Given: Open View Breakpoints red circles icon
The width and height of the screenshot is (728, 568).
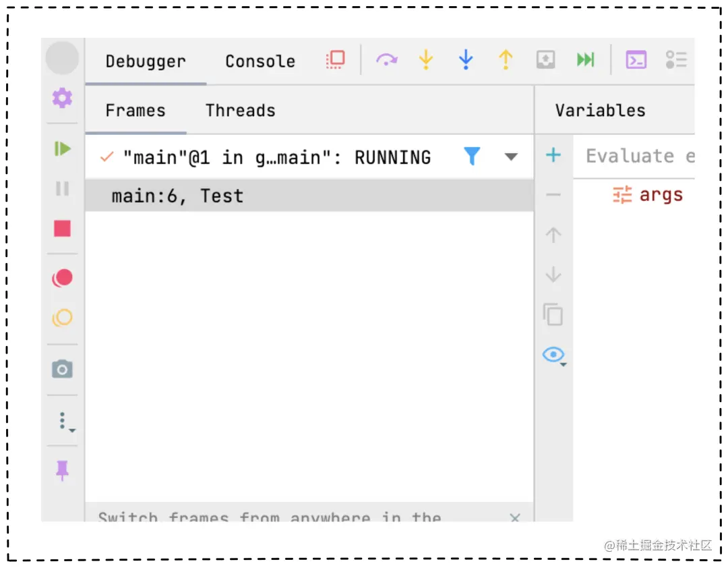Looking at the screenshot, I should point(62,278).
